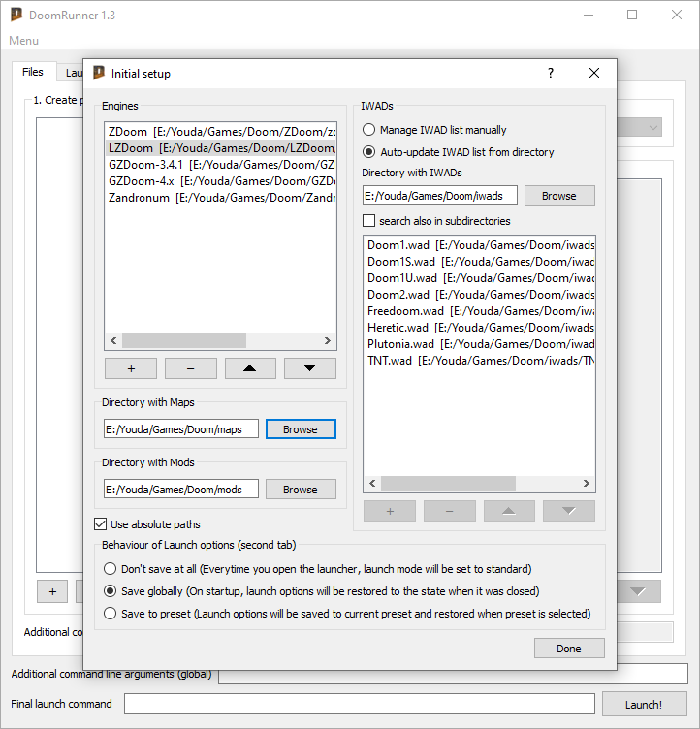The image size is (700, 729).
Task: Click Launch! button in main window
Action: coord(644,705)
